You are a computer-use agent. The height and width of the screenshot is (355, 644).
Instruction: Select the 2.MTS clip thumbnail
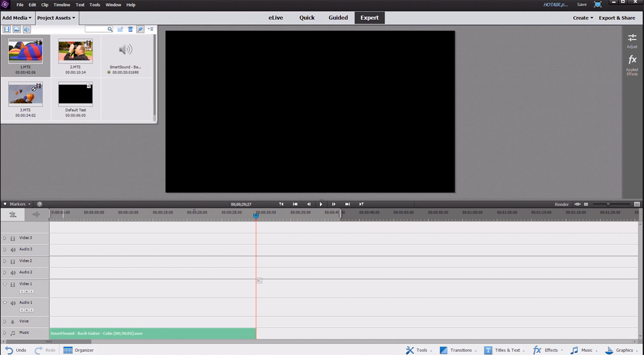[x=76, y=51]
